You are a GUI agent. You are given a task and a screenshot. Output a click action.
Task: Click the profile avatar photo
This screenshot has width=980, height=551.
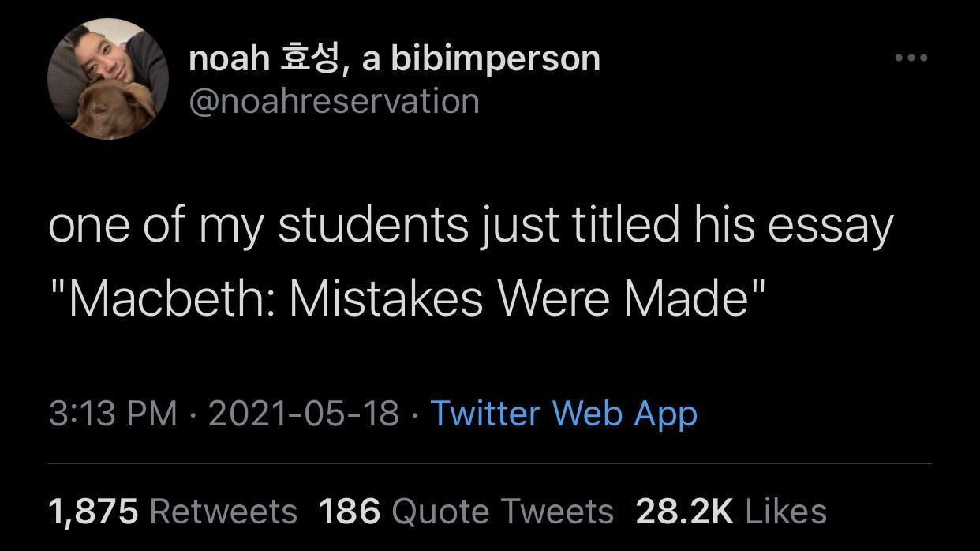click(x=108, y=79)
